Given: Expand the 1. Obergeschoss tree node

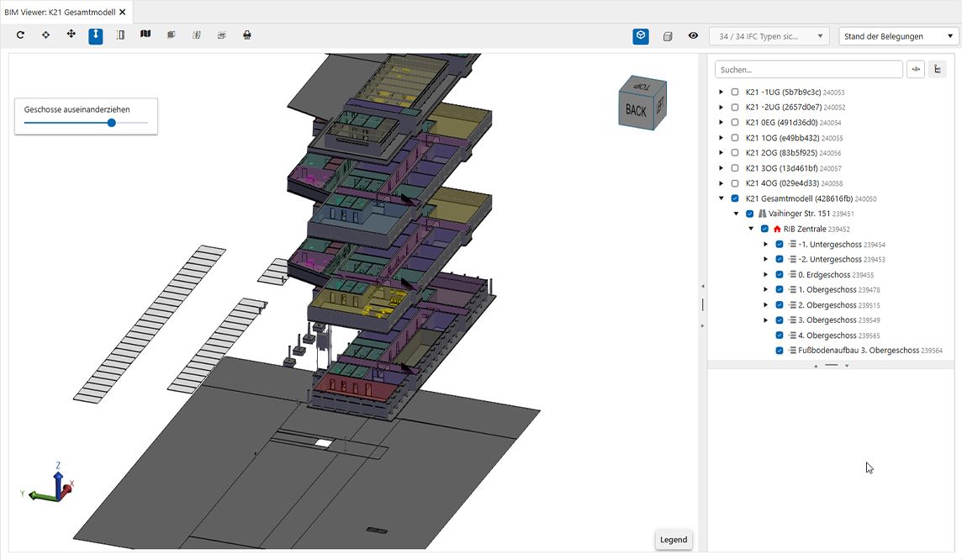Looking at the screenshot, I should tap(765, 290).
